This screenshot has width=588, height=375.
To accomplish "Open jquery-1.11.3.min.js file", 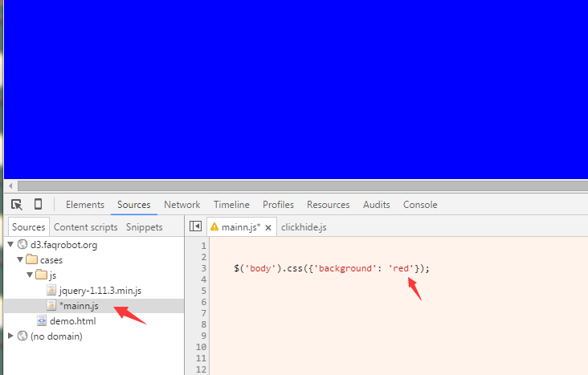I will click(100, 291).
